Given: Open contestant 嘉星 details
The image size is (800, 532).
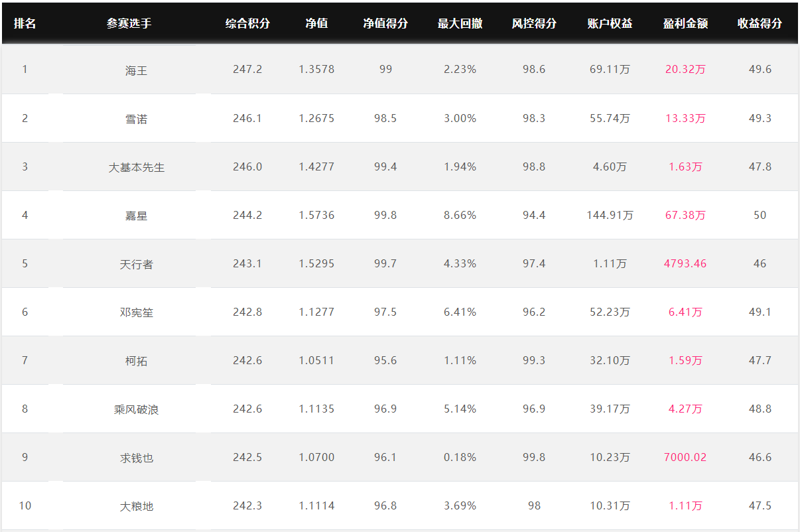Looking at the screenshot, I should click(136, 216).
